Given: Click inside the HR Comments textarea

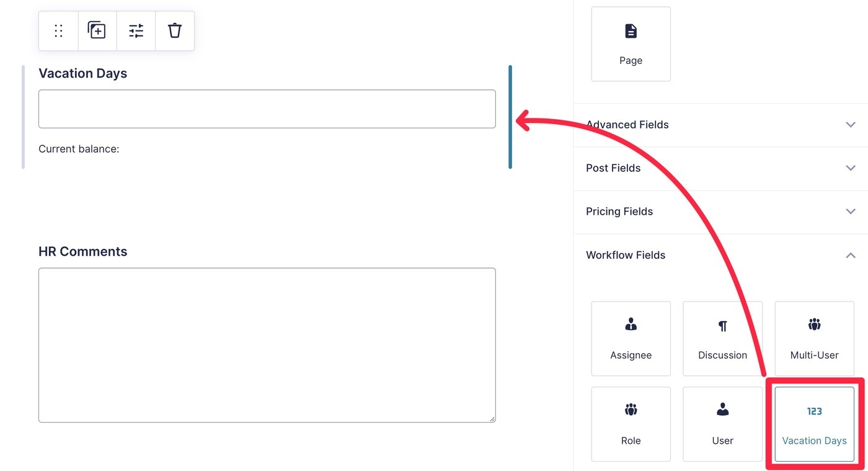Looking at the screenshot, I should (x=267, y=345).
